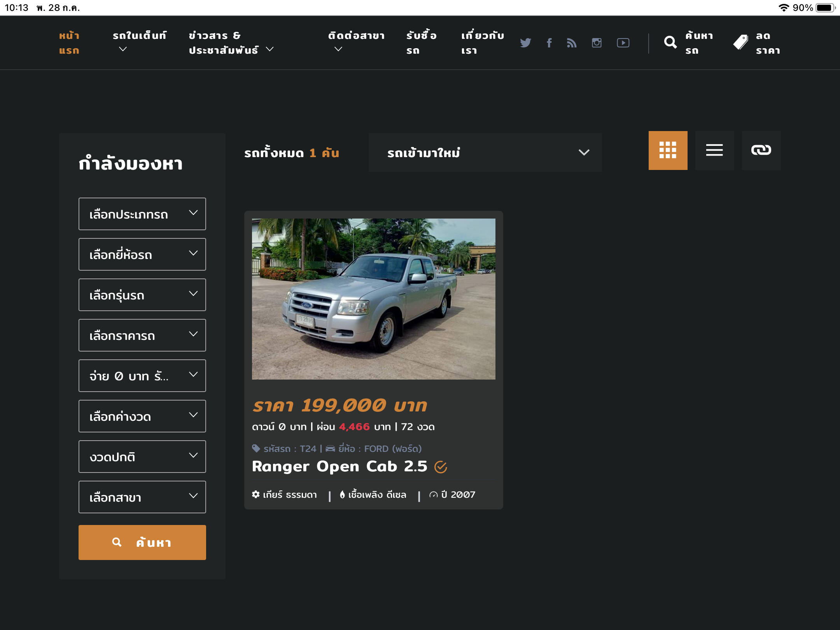Expand the รถเข้ามาใหม่ sort dropdown
Image resolution: width=840 pixels, height=630 pixels.
(x=485, y=152)
